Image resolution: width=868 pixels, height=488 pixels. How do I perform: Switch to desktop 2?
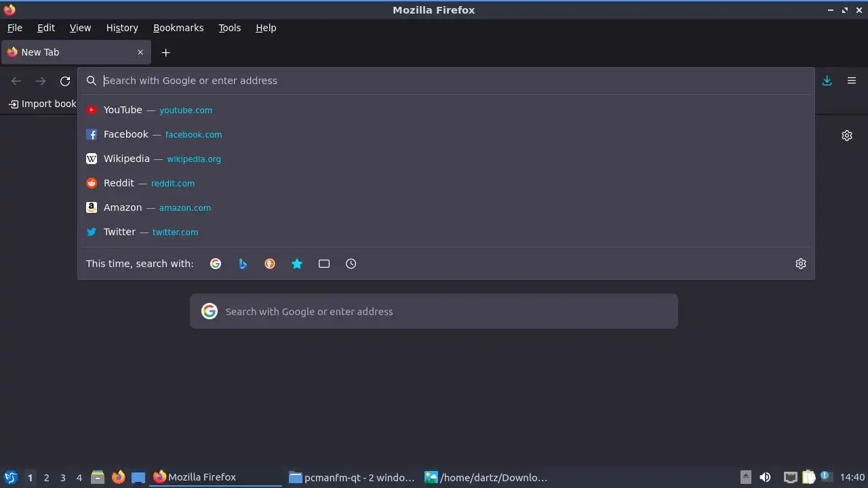point(46,477)
